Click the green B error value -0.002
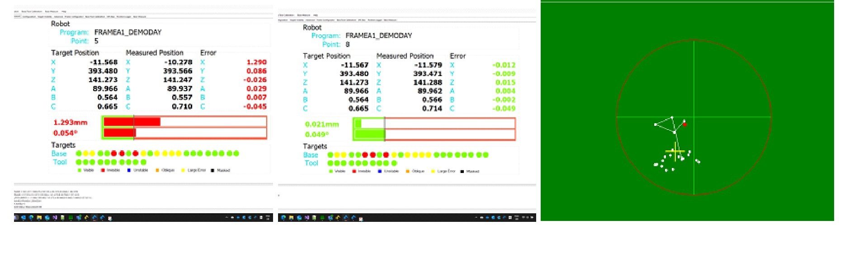Screen dimensions: 868x254 pyautogui.click(x=504, y=100)
